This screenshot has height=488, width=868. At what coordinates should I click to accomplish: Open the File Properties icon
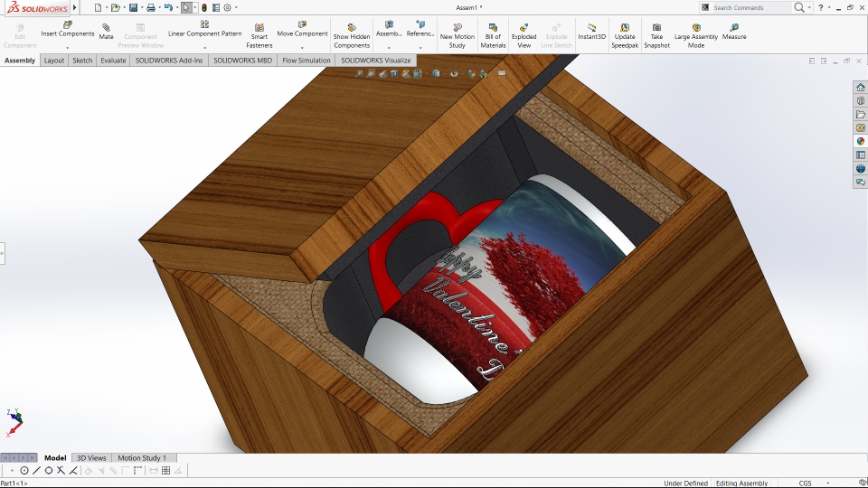[x=216, y=8]
